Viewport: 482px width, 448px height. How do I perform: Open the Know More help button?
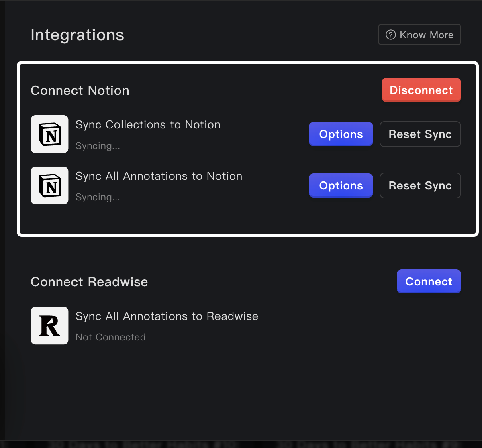(x=419, y=35)
